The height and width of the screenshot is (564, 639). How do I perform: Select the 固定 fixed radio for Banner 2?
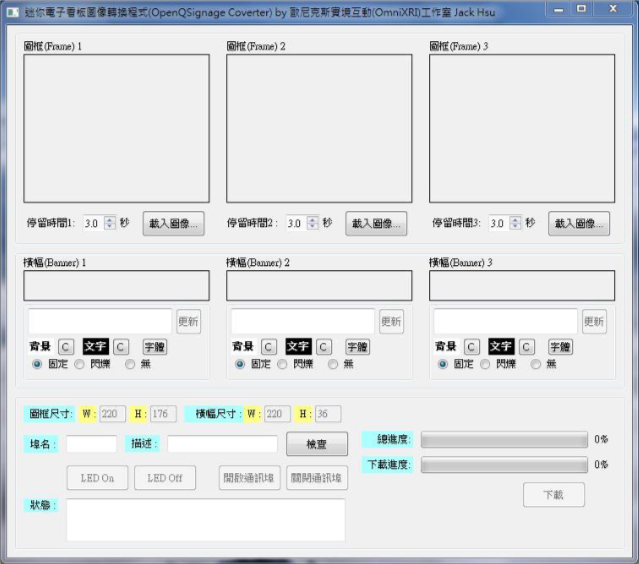coord(240,364)
